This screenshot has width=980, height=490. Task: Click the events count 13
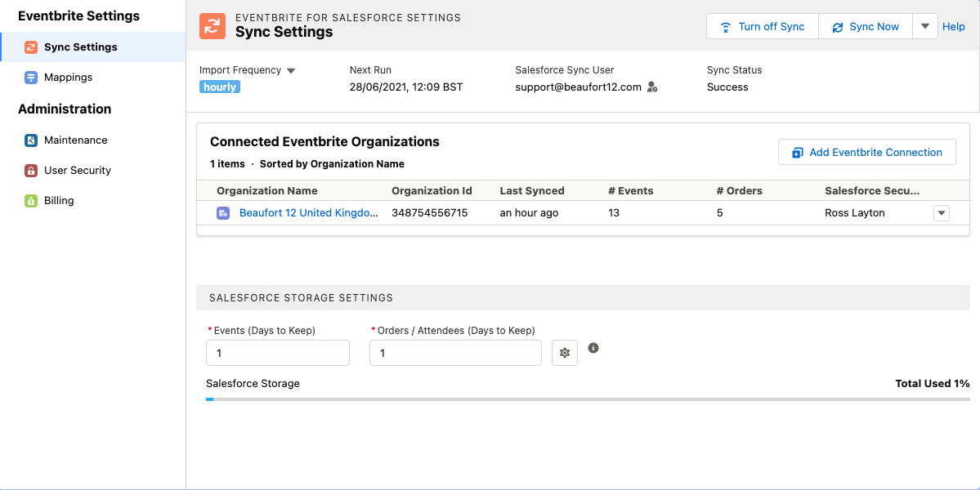click(x=614, y=213)
